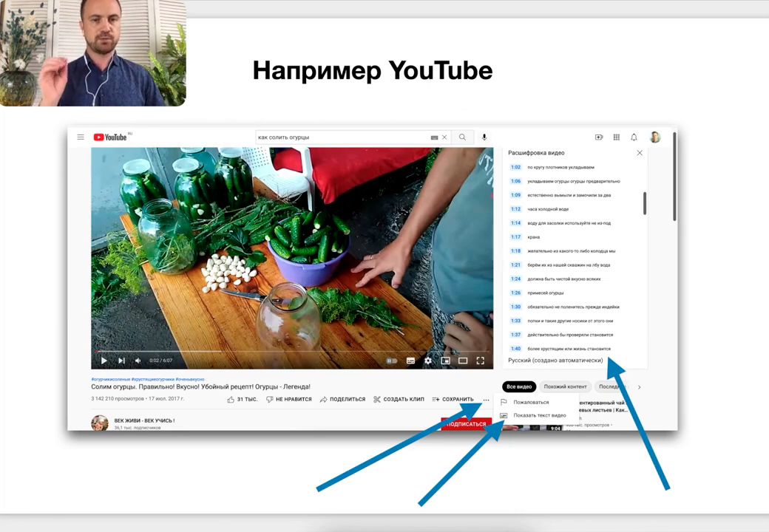Seek on the video progress bar

click(292, 351)
